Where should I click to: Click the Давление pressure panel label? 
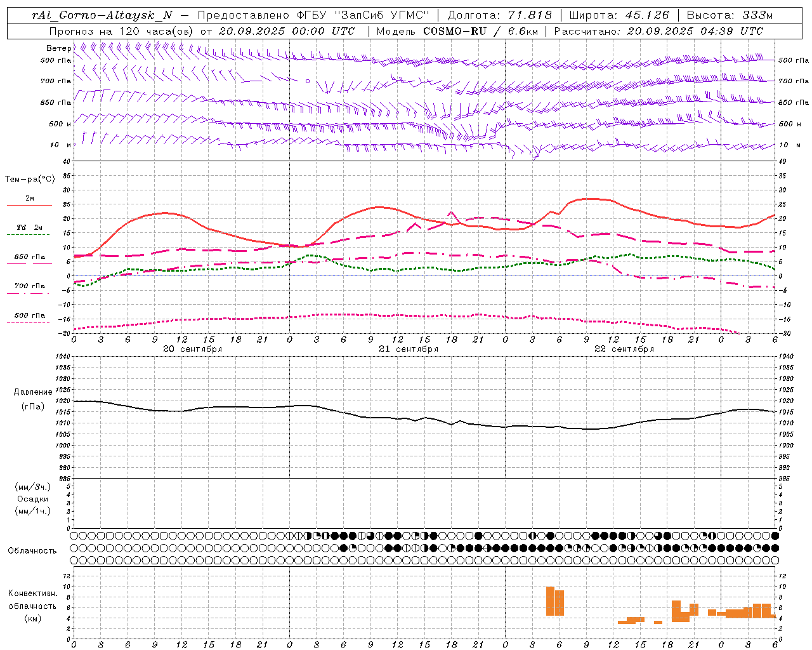[33, 392]
